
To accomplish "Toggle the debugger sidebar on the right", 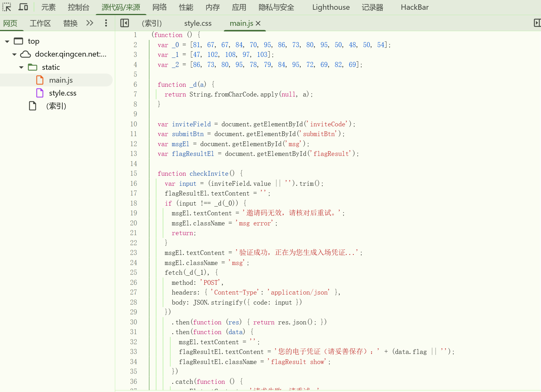I will coord(537,23).
